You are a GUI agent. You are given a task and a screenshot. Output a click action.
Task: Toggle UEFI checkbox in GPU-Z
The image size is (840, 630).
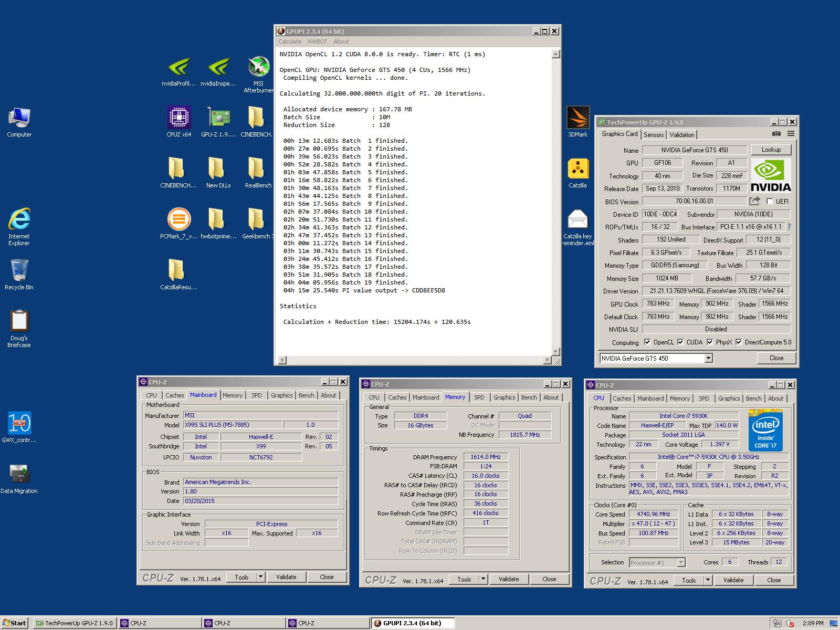click(x=770, y=201)
